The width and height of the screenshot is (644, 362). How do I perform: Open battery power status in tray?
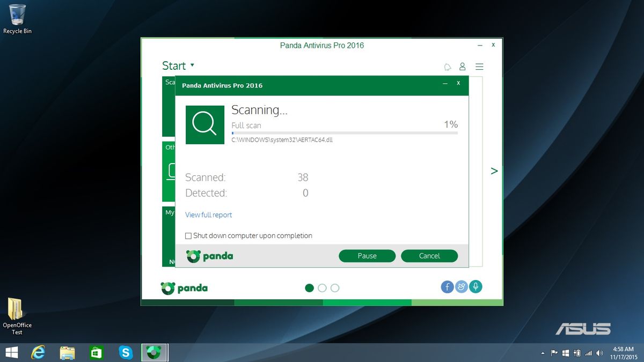coord(577,353)
